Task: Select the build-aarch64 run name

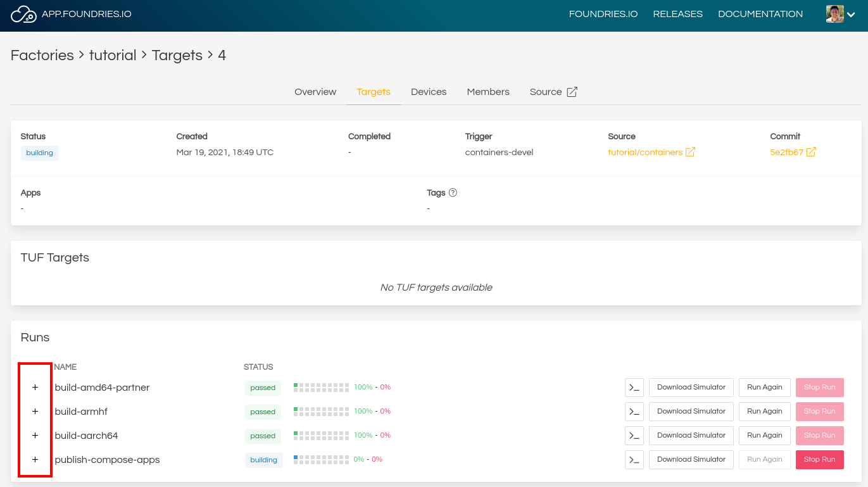Action: 86,436
